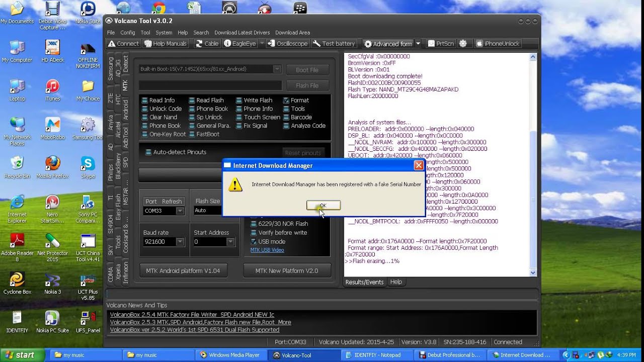Open the Config menu
This screenshot has height=362, width=644.
[127, 32]
